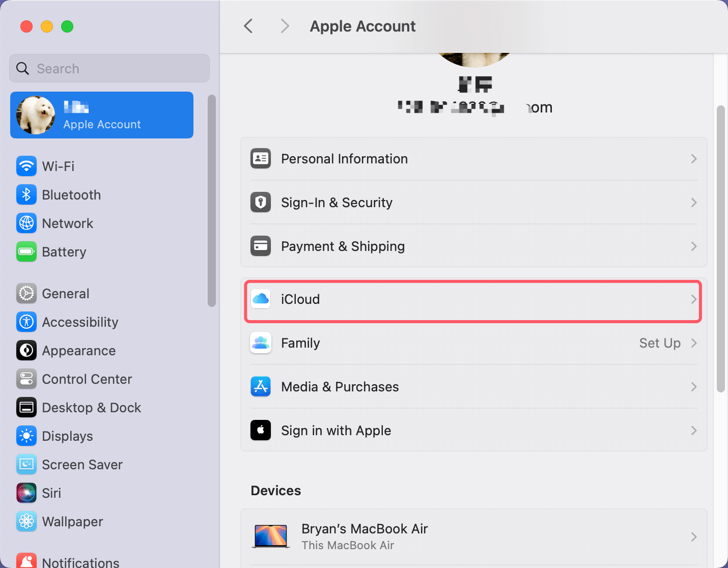Open Siri settings from the sidebar
The width and height of the screenshot is (728, 568).
coord(26,493)
